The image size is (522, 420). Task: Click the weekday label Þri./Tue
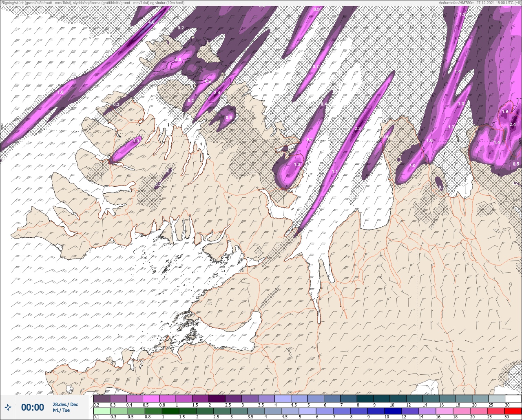pos(61,410)
